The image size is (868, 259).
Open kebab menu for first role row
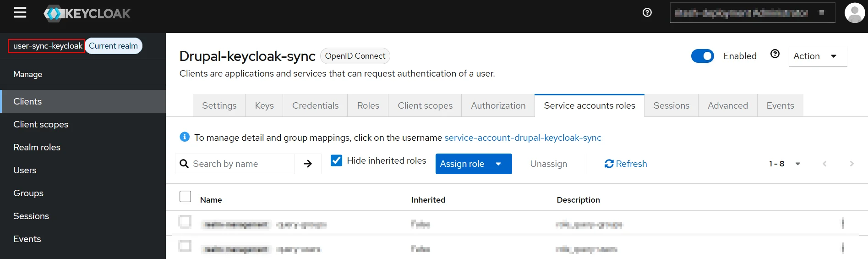tap(842, 223)
